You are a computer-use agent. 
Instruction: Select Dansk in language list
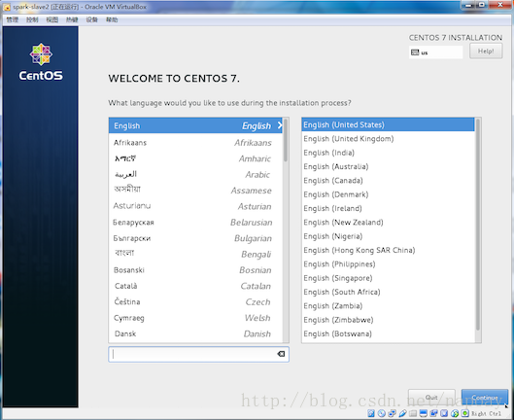[195, 333]
